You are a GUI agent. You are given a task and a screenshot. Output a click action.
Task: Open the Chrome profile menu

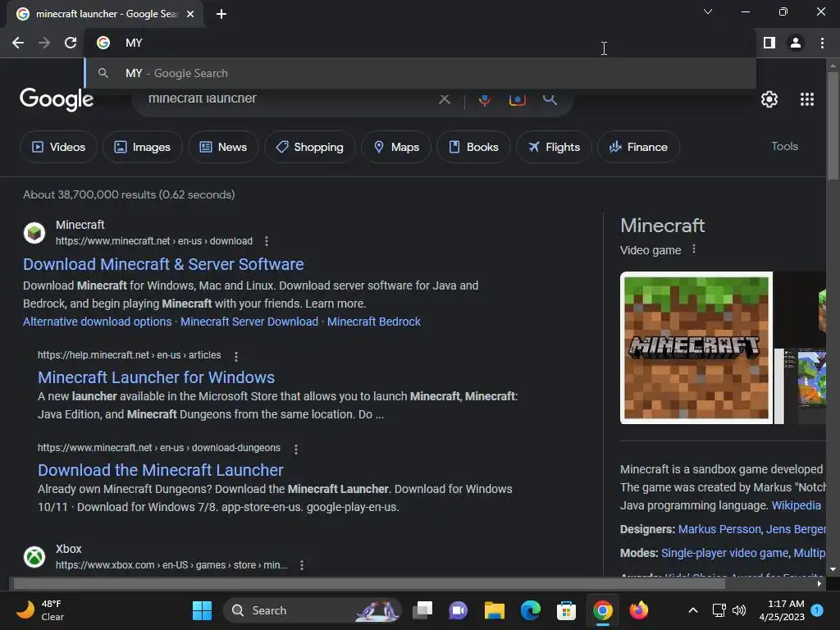click(796, 43)
